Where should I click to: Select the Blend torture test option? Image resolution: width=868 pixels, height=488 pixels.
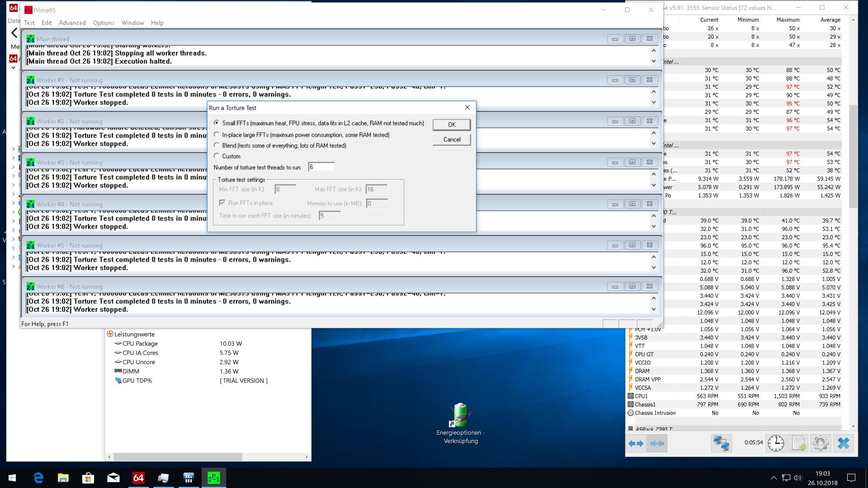[217, 145]
